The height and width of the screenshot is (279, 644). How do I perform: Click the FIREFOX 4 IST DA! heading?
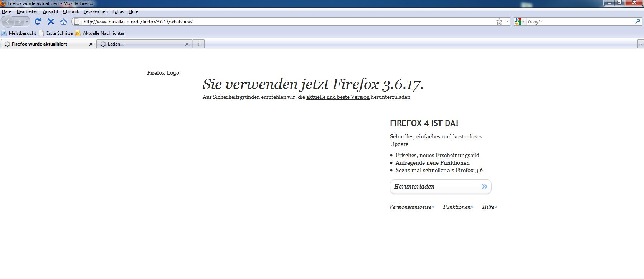coord(424,123)
